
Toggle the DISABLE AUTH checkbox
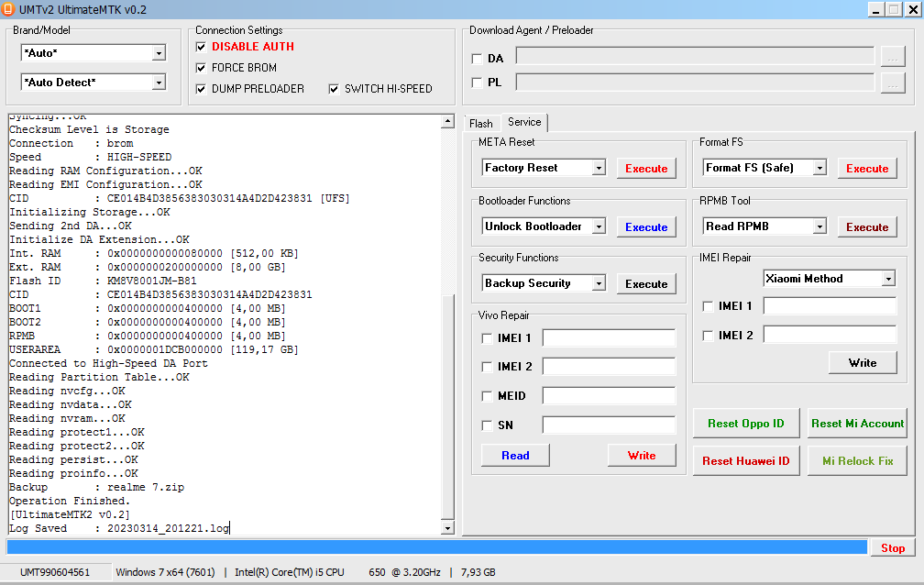pos(201,47)
